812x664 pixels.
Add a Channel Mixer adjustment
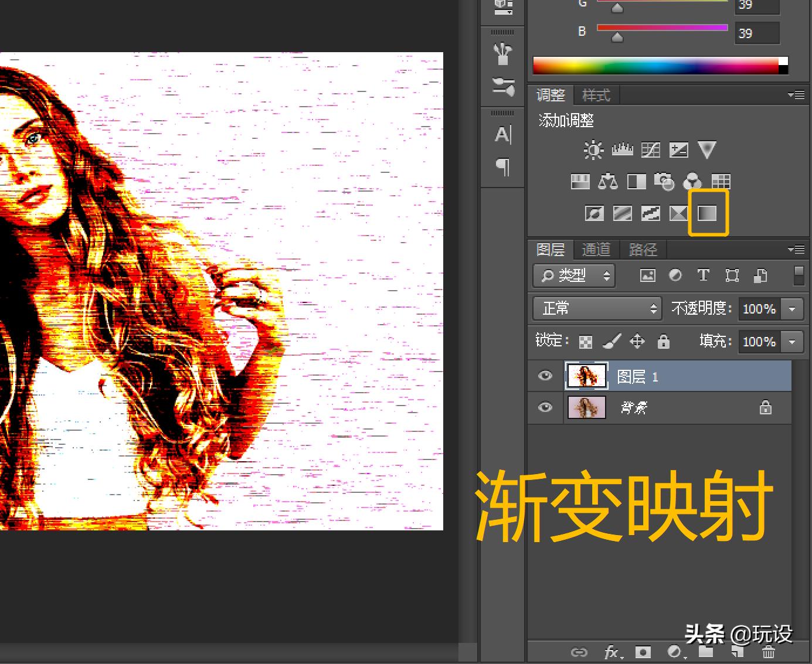(x=692, y=182)
